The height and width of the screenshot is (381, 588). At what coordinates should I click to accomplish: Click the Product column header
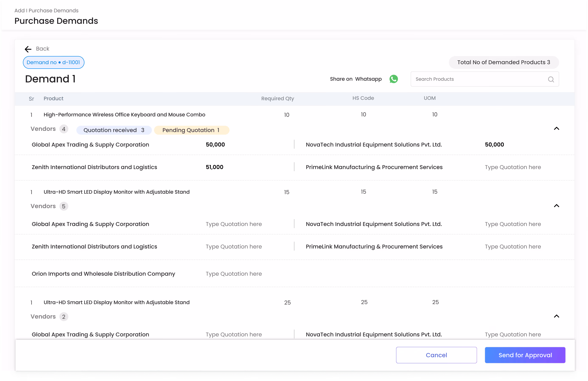(x=53, y=99)
